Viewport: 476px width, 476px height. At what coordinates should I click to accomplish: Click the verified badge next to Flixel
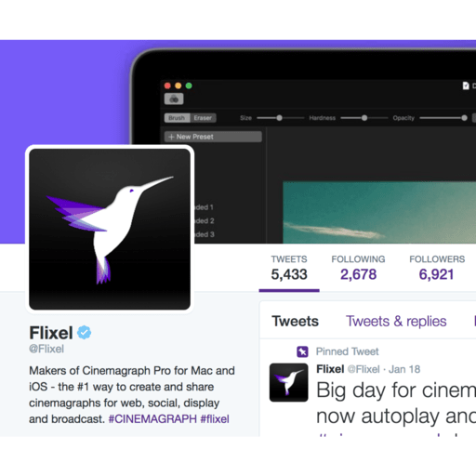(x=84, y=333)
